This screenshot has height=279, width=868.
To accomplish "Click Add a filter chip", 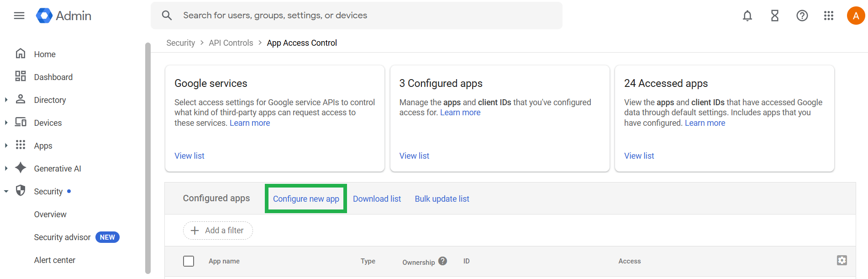I will (218, 231).
